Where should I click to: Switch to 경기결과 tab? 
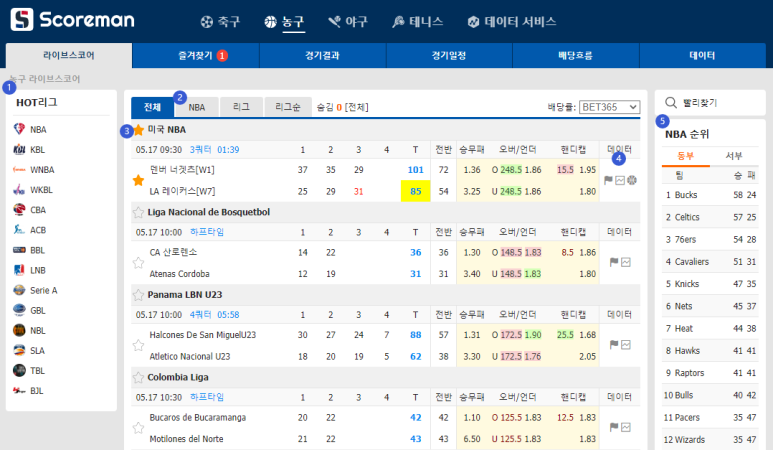[322, 55]
